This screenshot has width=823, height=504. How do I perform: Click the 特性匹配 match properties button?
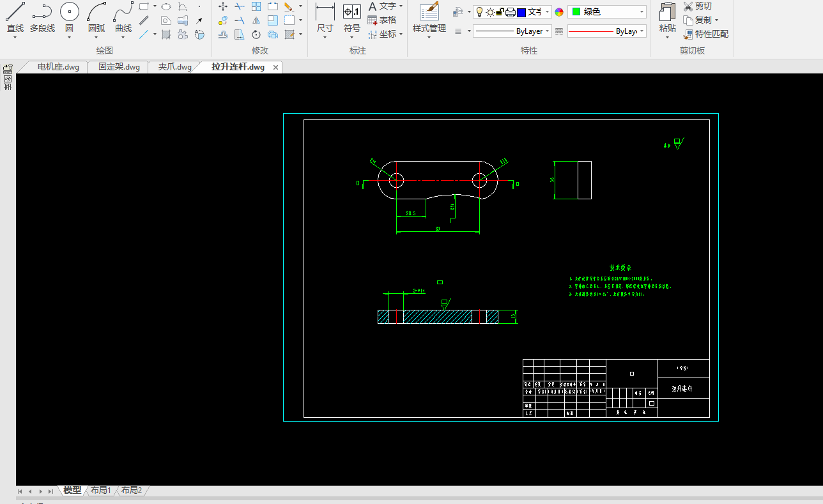706,34
